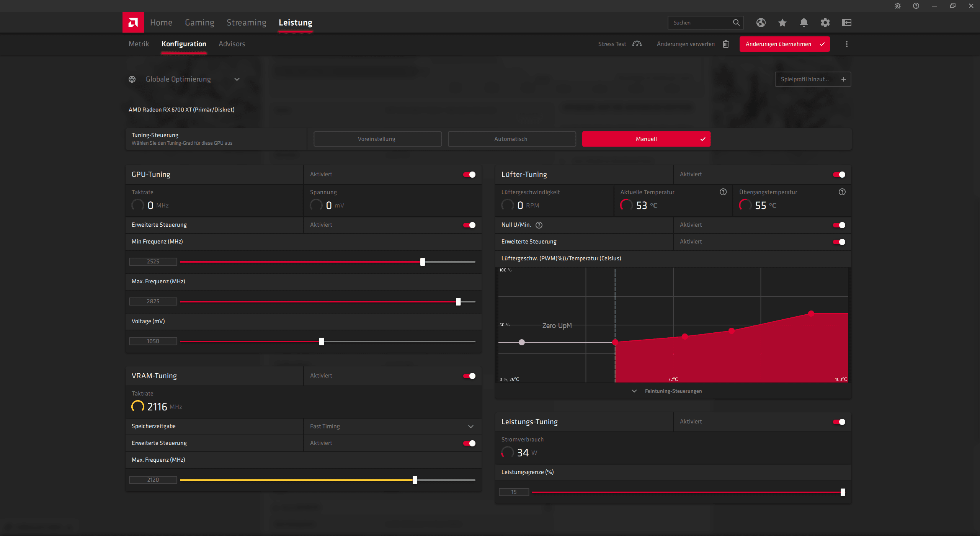Image resolution: width=980 pixels, height=536 pixels.
Task: Toggle Null U/Min. fan setting
Action: coord(839,225)
